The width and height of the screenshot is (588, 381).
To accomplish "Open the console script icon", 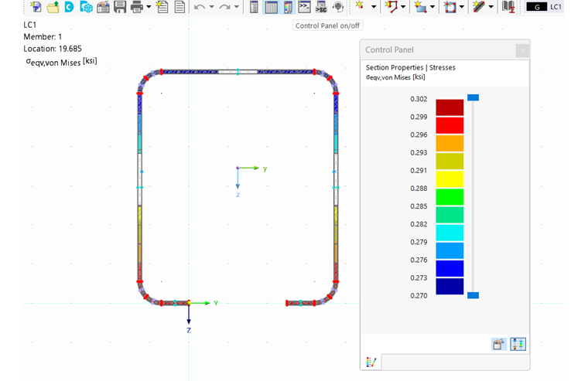I will 305,7.
